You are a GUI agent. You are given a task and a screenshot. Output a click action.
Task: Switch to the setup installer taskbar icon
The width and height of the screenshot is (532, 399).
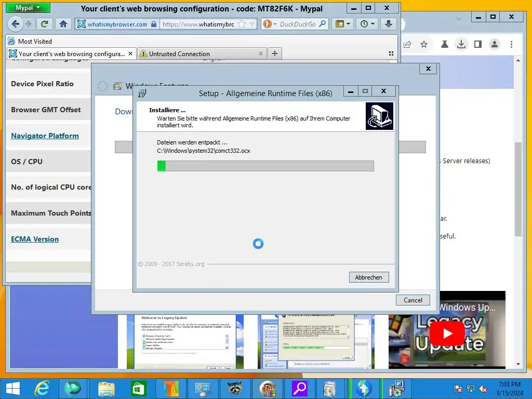tap(396, 389)
